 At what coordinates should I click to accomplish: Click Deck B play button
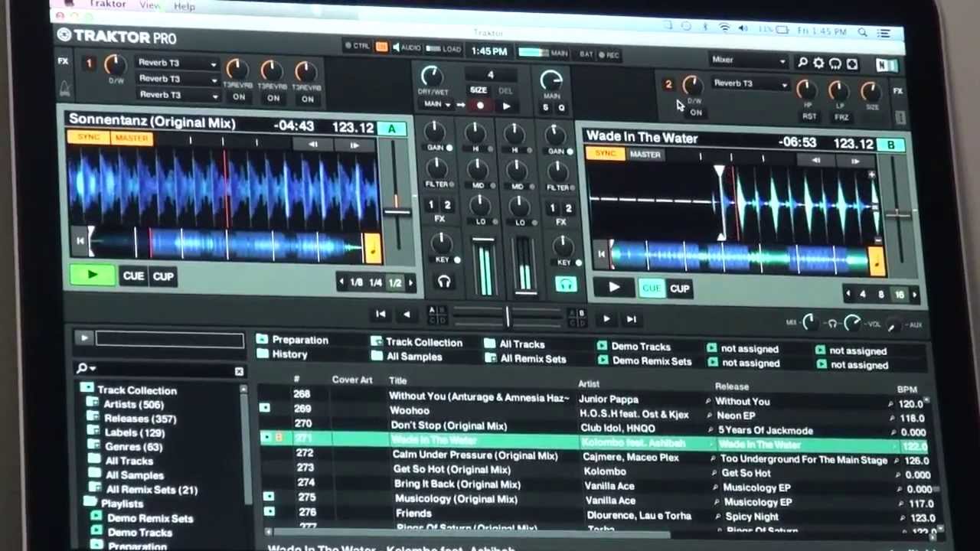[x=614, y=288]
